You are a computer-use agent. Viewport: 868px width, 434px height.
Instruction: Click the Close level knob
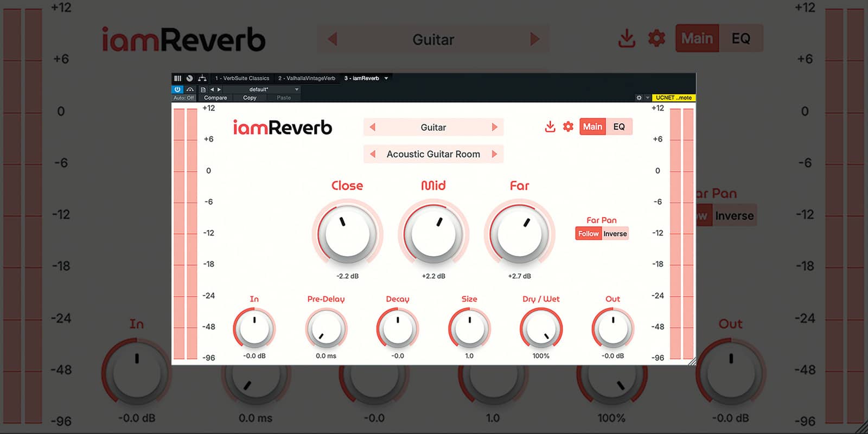[x=347, y=234]
